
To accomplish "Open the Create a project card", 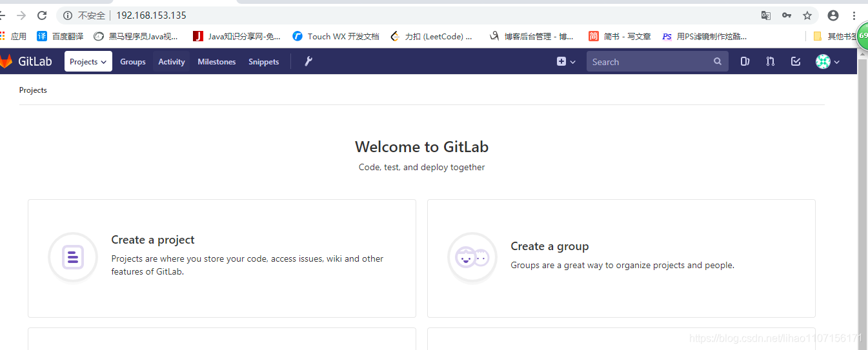I will (222, 258).
